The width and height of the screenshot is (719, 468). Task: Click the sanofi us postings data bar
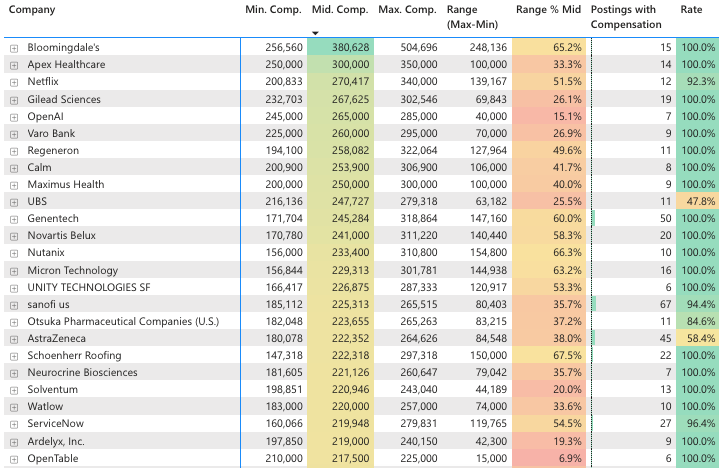tap(594, 304)
